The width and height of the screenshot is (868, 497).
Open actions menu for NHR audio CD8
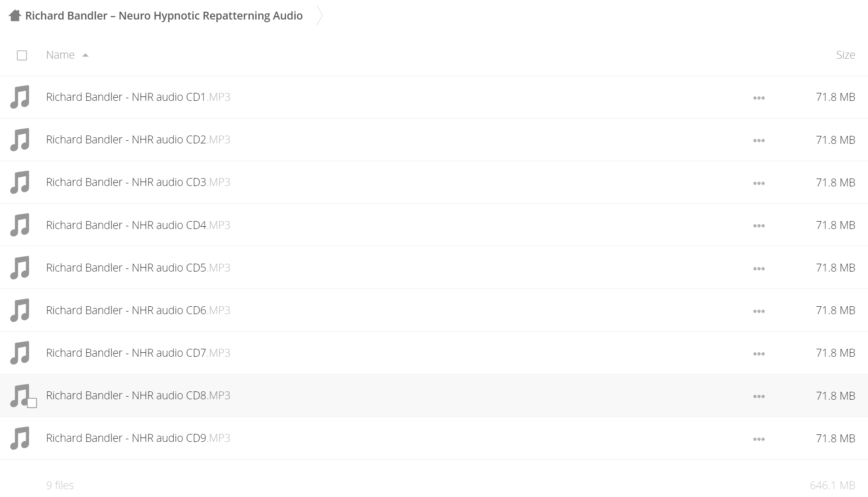click(x=759, y=396)
